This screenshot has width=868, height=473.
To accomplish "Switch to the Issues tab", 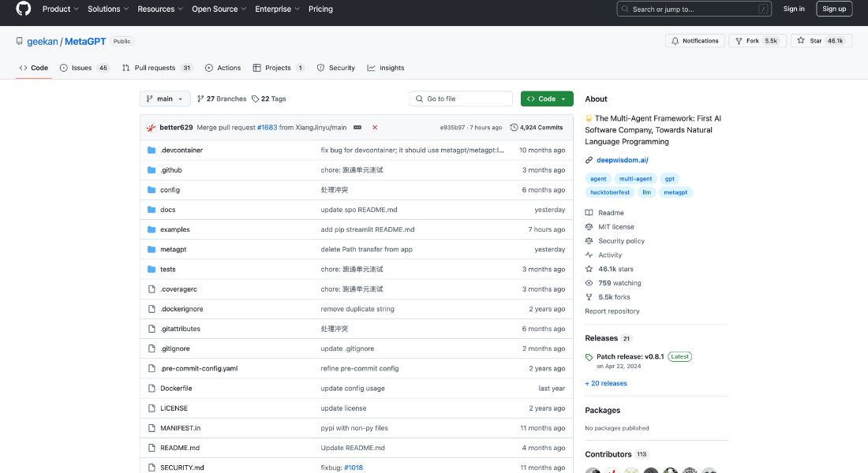I will pos(81,68).
